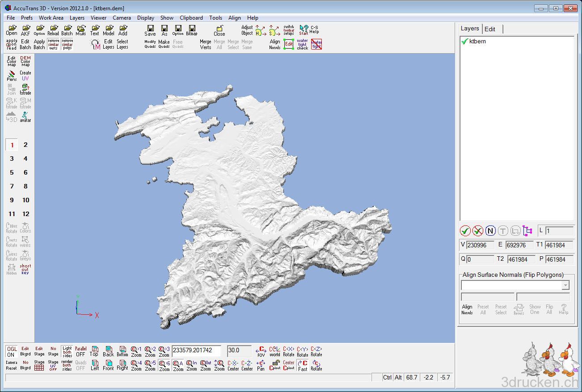This screenshot has width=582, height=392.
Task: Click the Zoom In camera icon
Action: click(192, 366)
